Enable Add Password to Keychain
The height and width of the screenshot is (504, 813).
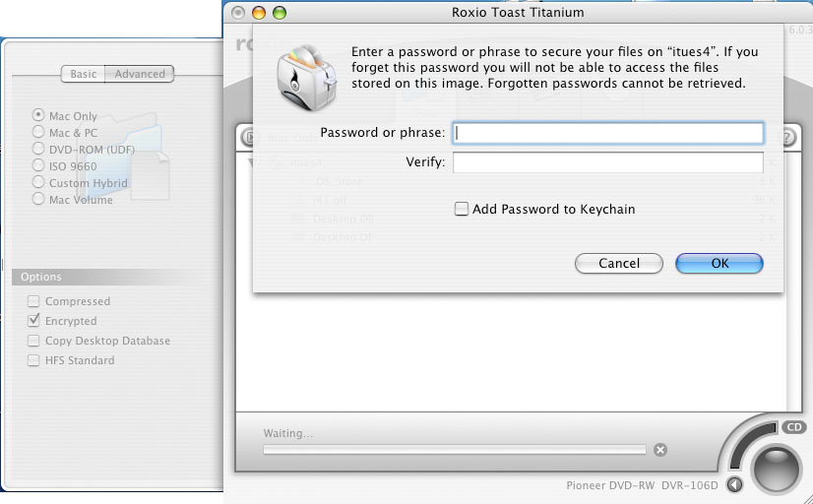[x=461, y=209]
